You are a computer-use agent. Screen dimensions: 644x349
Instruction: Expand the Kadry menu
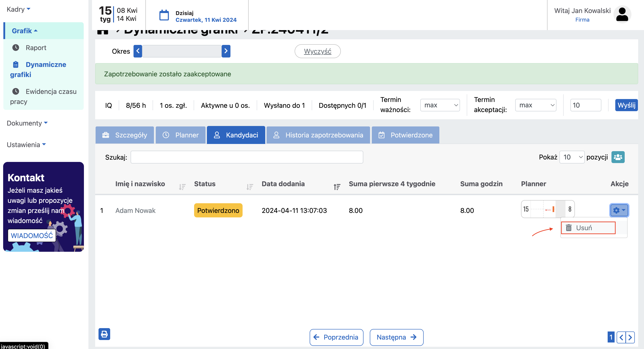click(18, 9)
